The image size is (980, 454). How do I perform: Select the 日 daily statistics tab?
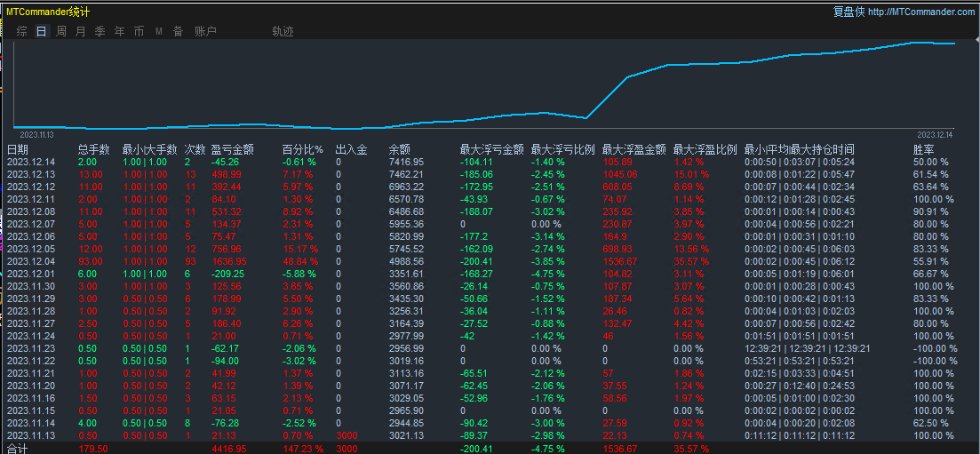coord(41,31)
